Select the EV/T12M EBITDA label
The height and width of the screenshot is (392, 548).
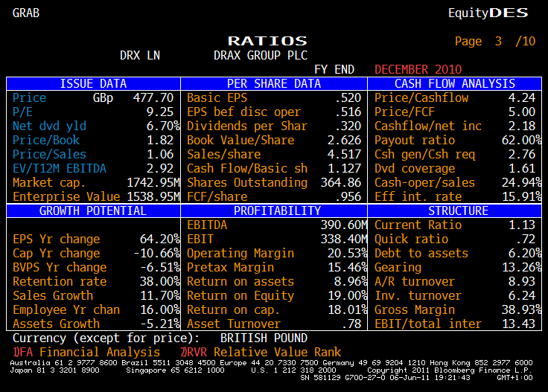60,168
